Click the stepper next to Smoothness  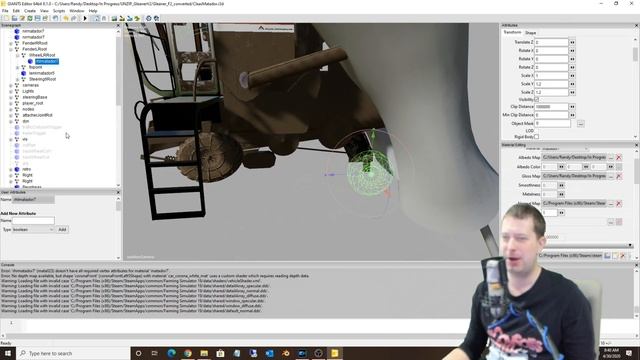click(562, 185)
